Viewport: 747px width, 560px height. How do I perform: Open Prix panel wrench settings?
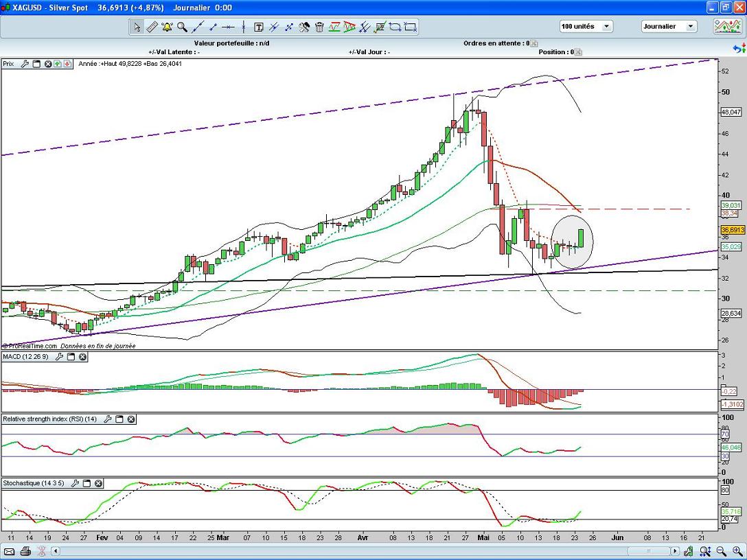(x=25, y=64)
